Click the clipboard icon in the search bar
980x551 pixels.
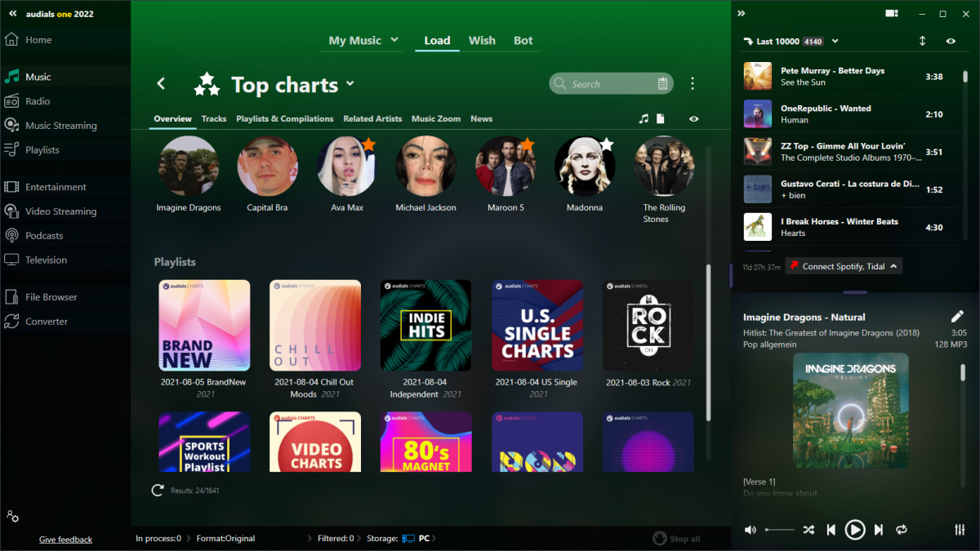tap(662, 83)
